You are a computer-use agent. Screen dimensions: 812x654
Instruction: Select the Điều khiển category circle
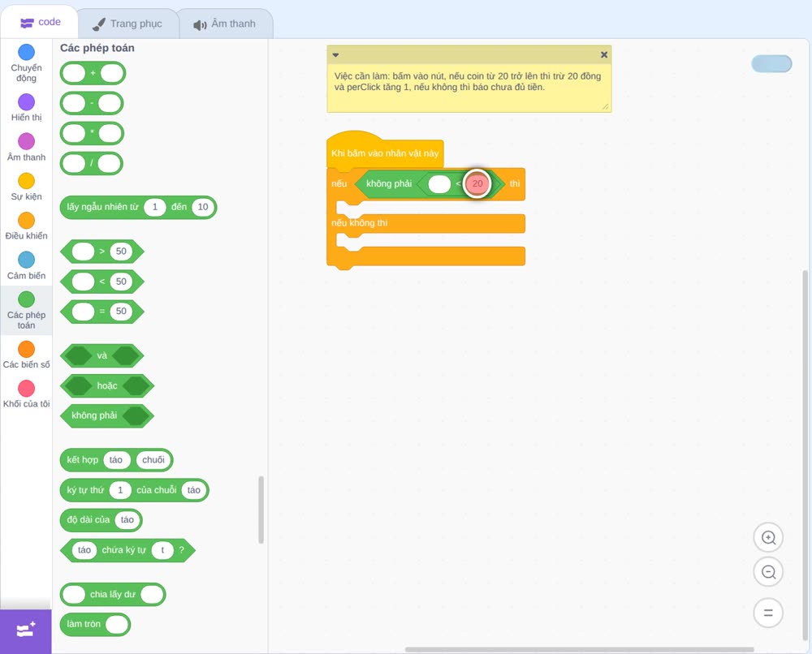click(27, 221)
